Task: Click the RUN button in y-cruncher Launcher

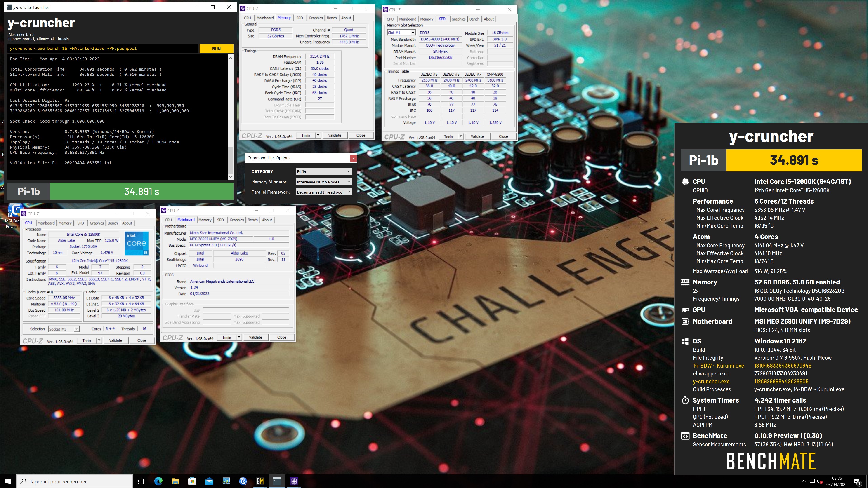Action: [216, 49]
